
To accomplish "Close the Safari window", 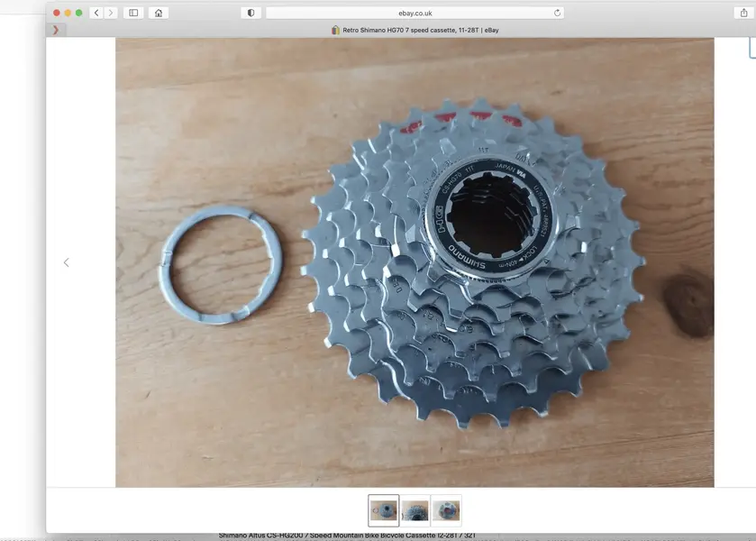I will [x=57, y=13].
